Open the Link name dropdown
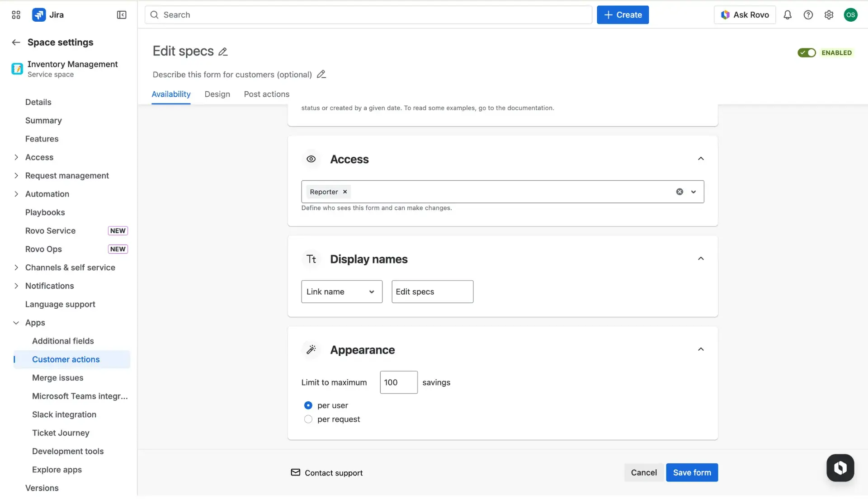 pos(341,292)
